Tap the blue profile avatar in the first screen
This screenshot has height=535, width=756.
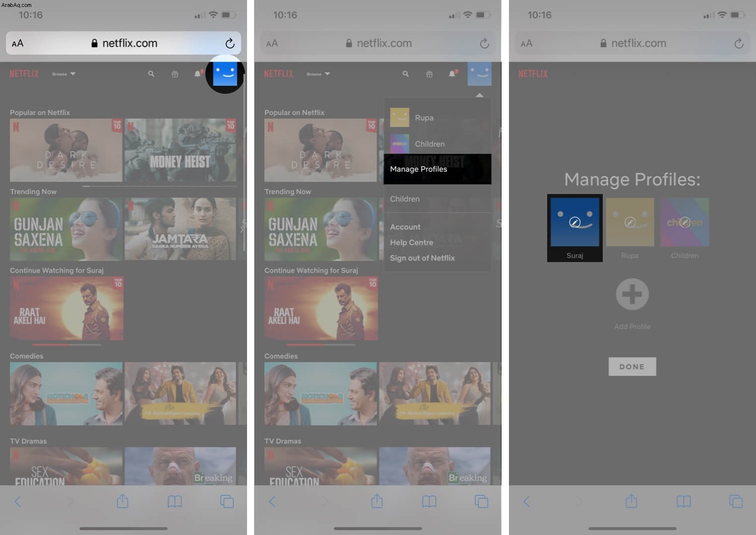point(225,73)
